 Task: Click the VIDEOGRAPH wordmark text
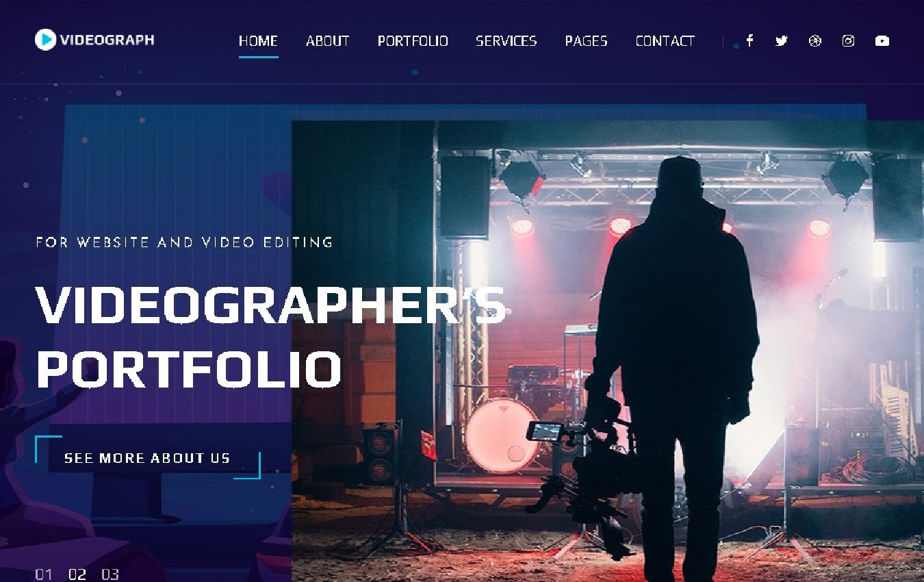(x=107, y=40)
